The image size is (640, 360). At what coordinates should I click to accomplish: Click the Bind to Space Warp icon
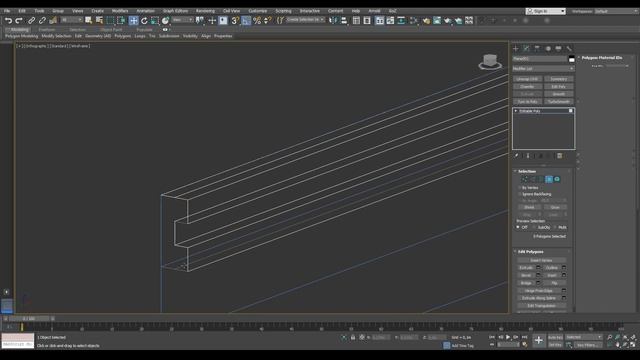[x=53, y=20]
